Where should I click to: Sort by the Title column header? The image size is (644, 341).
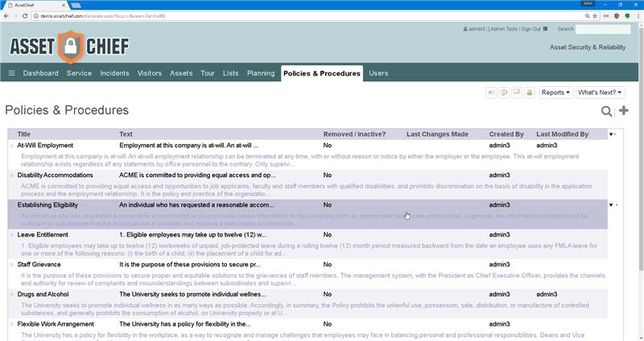pos(24,134)
